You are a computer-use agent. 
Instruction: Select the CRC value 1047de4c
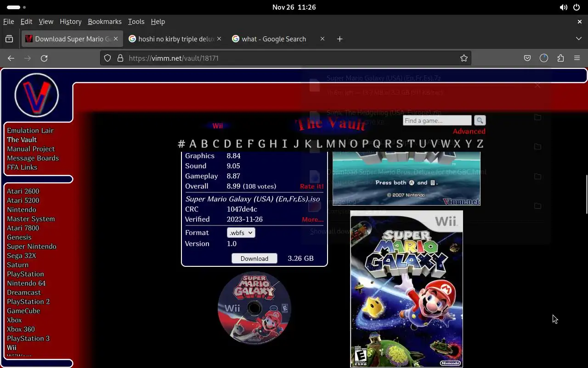tap(242, 209)
